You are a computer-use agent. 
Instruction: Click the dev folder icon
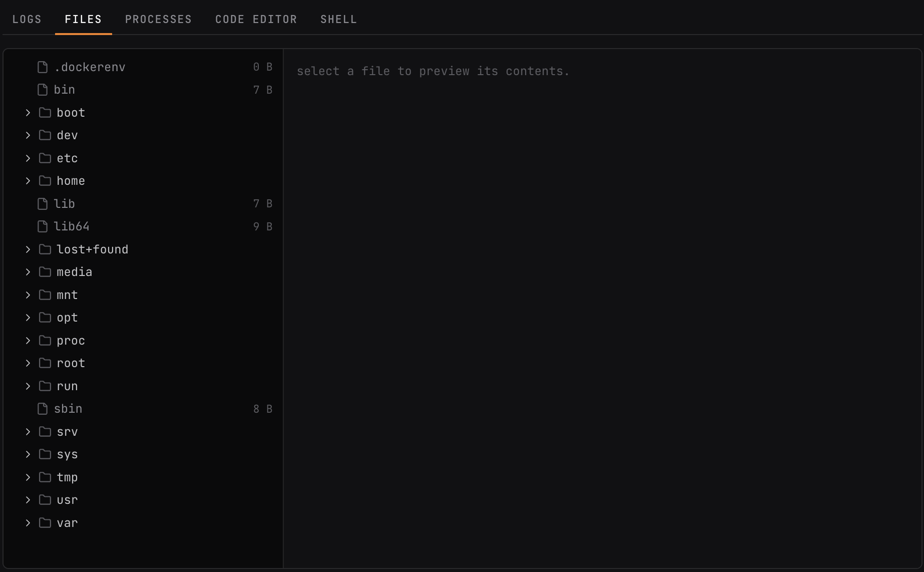[x=45, y=135]
